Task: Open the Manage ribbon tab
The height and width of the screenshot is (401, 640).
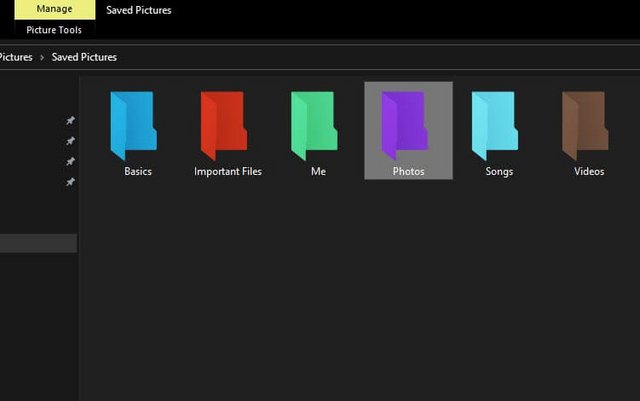Action: click(55, 9)
